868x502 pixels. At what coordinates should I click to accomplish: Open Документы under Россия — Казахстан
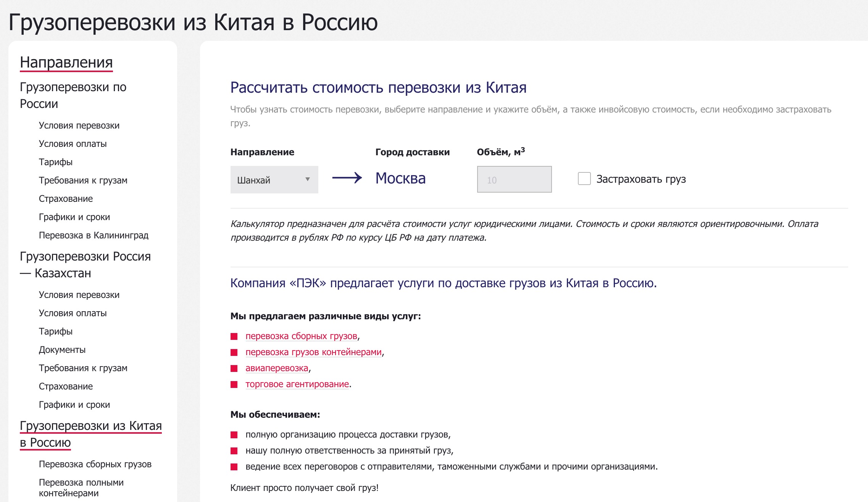[x=62, y=350]
